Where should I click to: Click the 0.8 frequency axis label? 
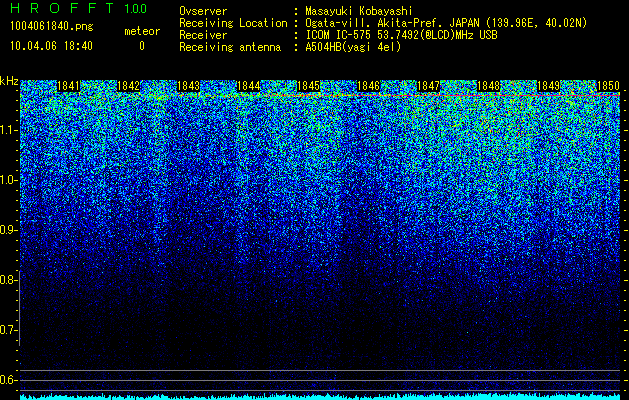tap(8, 280)
